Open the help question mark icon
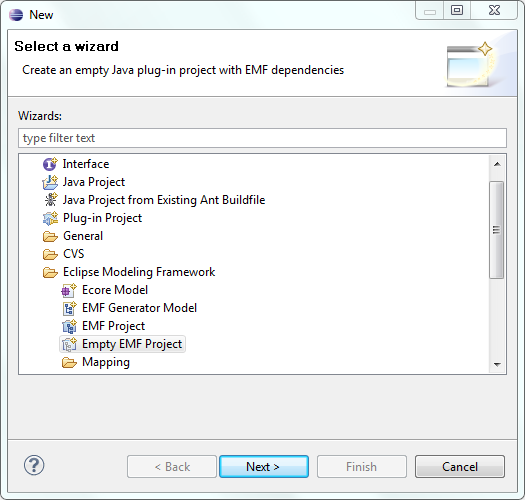 pyautogui.click(x=34, y=465)
